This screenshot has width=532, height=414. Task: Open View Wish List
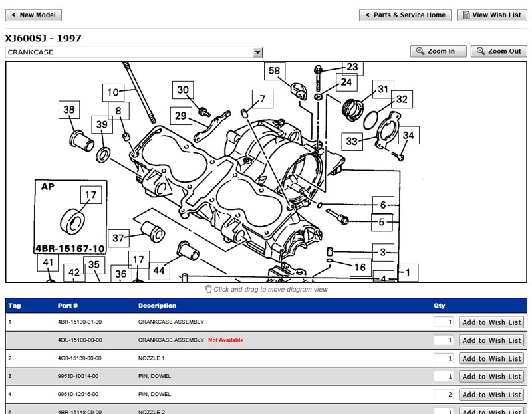pyautogui.click(x=492, y=15)
